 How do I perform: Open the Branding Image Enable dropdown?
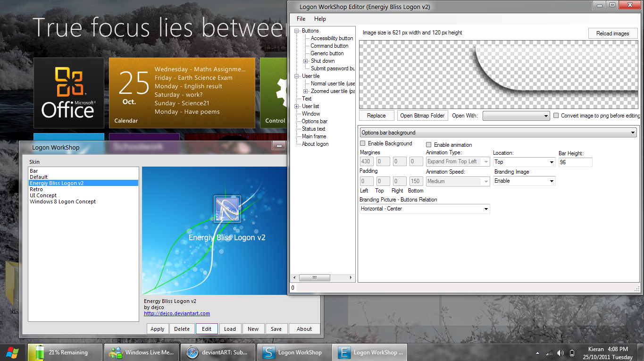[x=524, y=181]
